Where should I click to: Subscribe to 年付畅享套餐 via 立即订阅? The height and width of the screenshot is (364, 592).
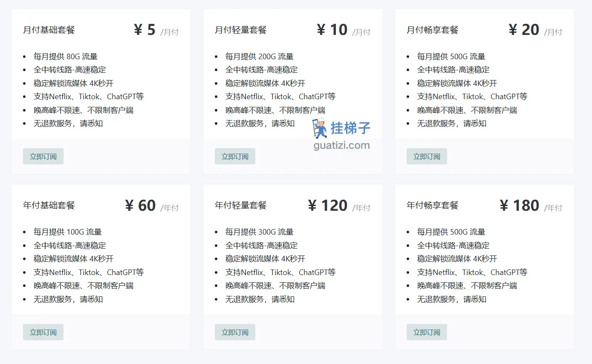[x=427, y=332]
